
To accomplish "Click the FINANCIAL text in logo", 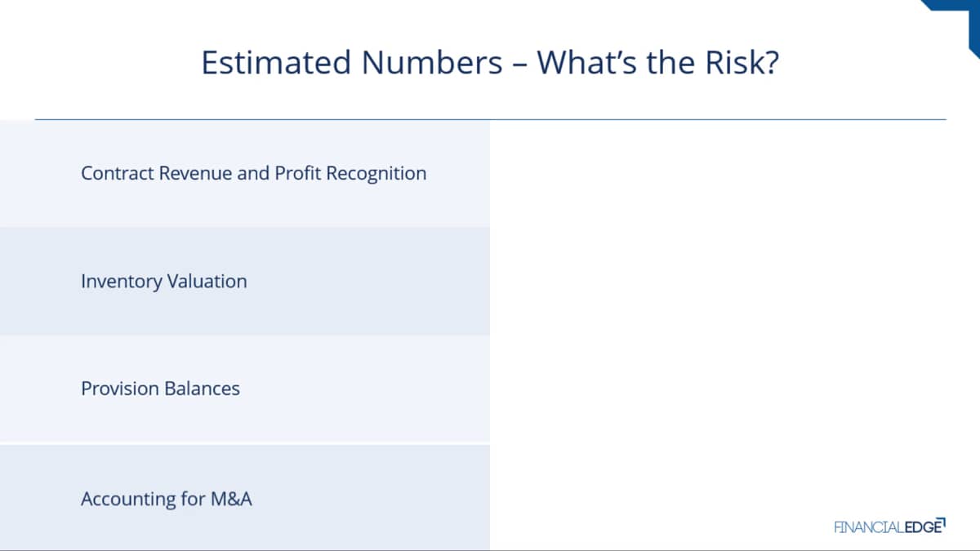I will (x=869, y=527).
